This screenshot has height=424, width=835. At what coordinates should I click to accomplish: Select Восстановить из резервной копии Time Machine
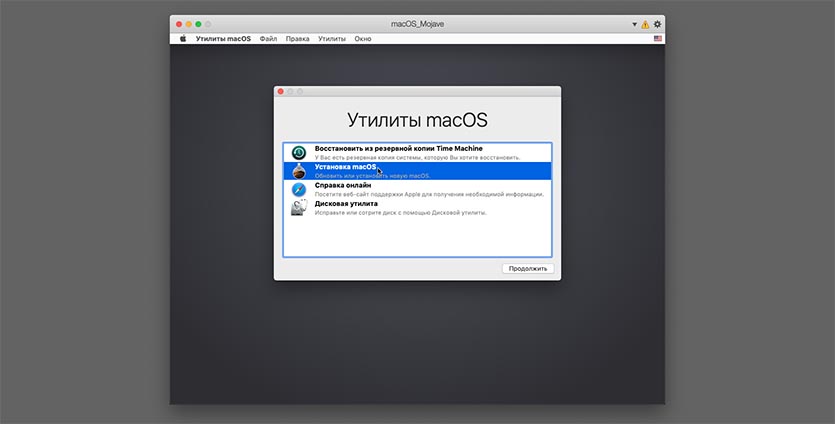coord(418,153)
